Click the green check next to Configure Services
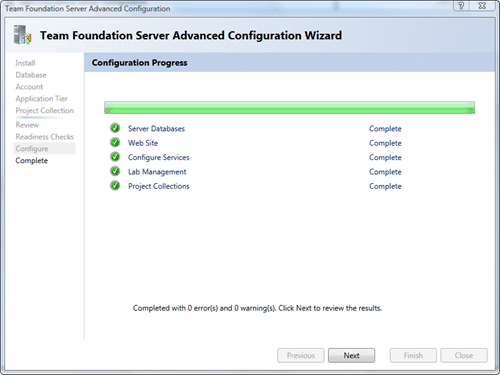 (115, 157)
